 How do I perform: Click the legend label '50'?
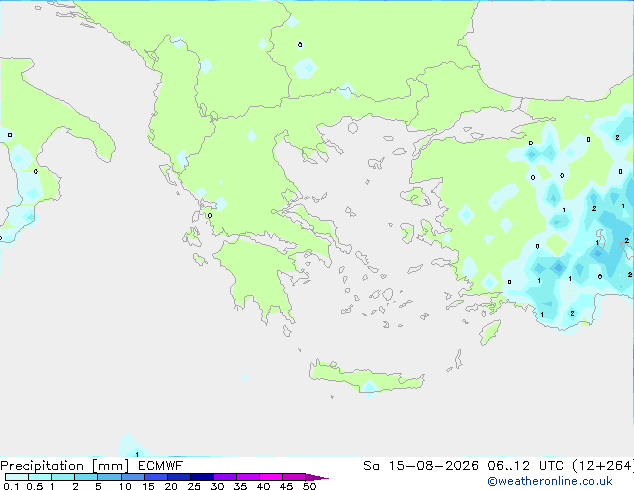309,486
